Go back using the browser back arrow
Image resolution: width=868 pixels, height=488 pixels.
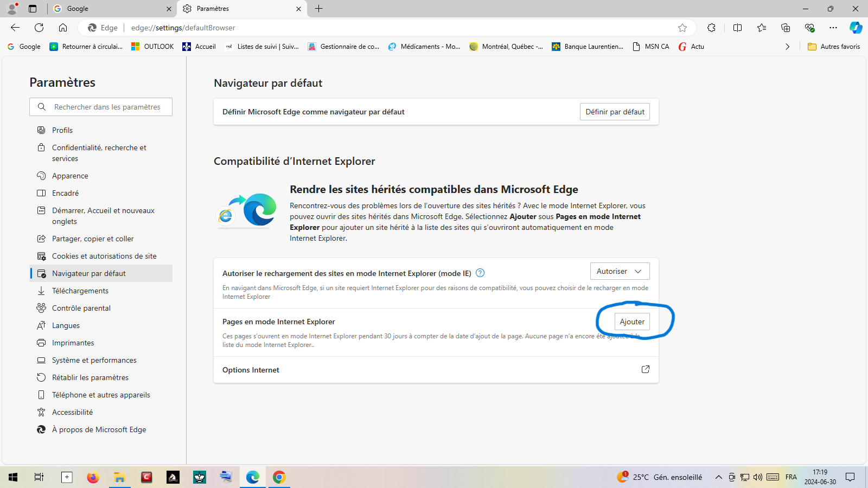15,28
